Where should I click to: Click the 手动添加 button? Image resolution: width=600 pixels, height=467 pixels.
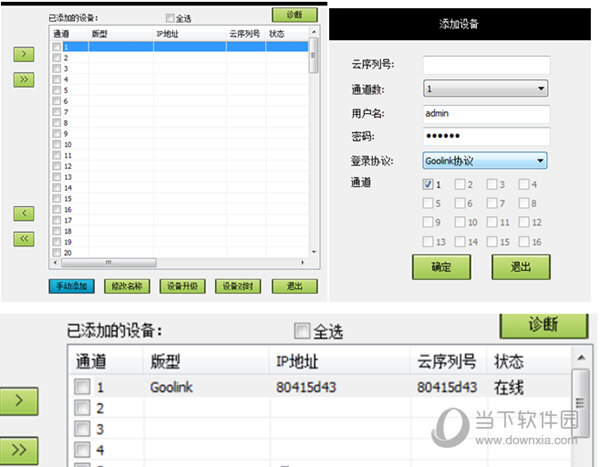(x=72, y=286)
